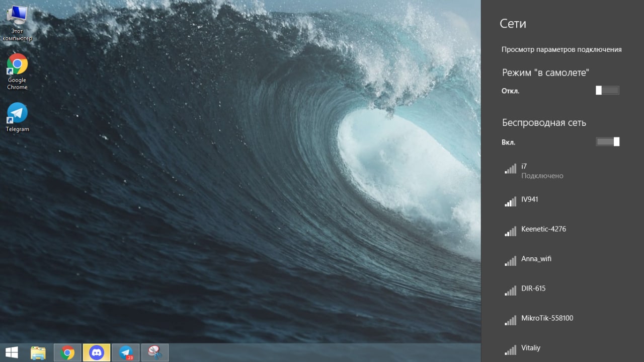Click the Откл. airplane mode status
This screenshot has height=362, width=644.
pos(510,91)
